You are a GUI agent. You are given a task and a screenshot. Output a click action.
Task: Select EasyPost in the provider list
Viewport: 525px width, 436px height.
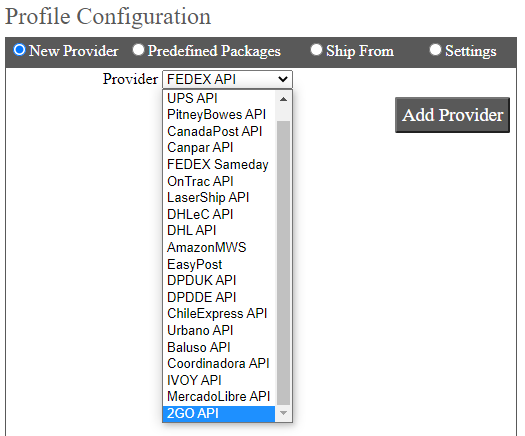219,265
